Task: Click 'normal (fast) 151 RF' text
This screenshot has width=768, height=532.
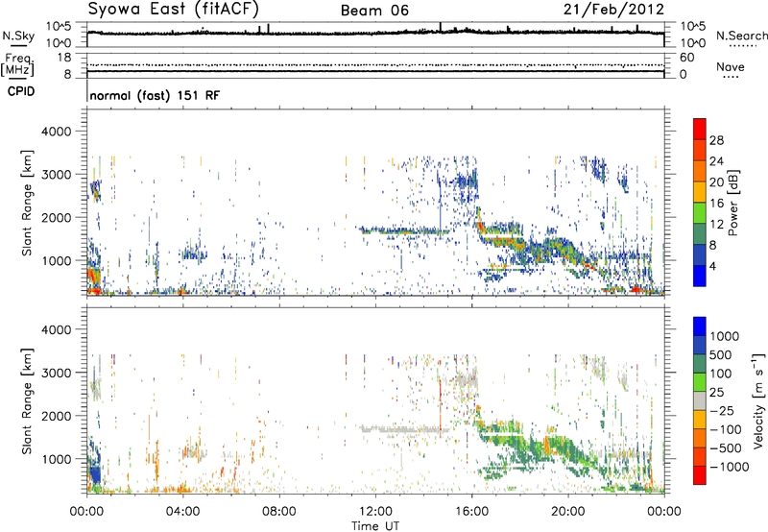Action: [155, 95]
